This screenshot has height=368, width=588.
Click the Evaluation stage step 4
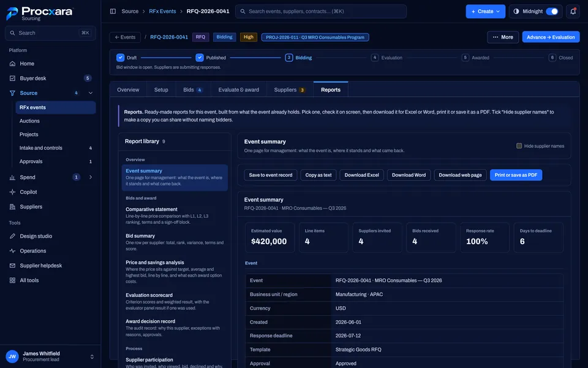386,58
